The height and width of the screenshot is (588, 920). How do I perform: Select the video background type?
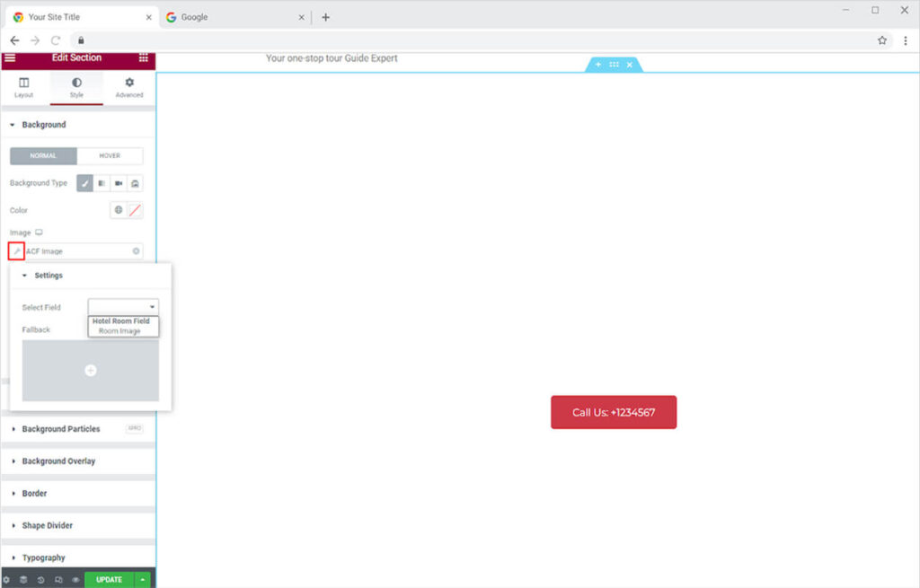tap(119, 183)
